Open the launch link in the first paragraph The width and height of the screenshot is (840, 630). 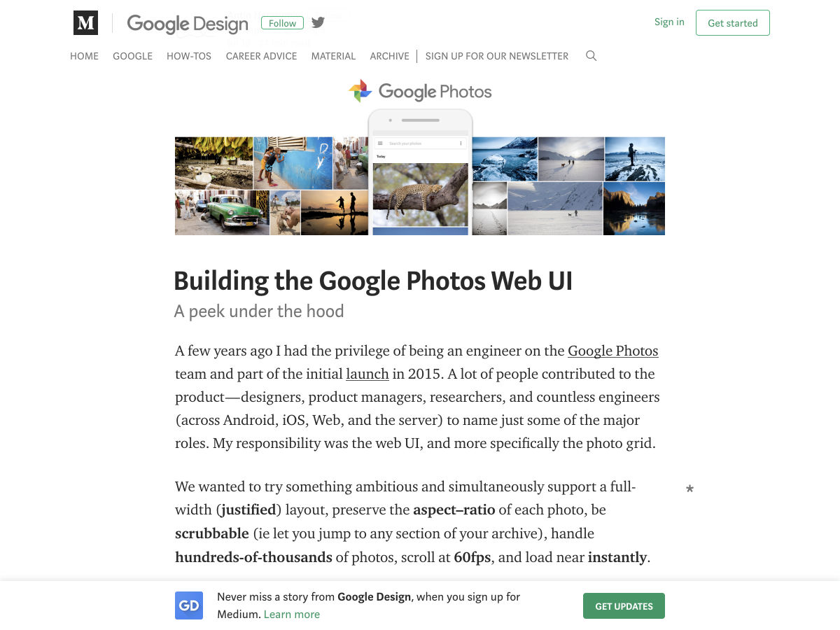(x=367, y=374)
